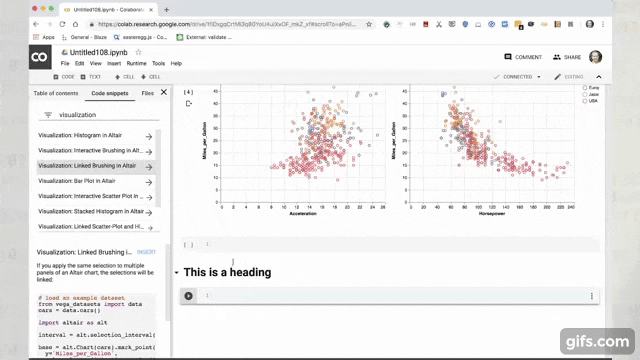The image size is (640, 360).
Task: Toggle the USA legend marker
Action: coord(584,101)
